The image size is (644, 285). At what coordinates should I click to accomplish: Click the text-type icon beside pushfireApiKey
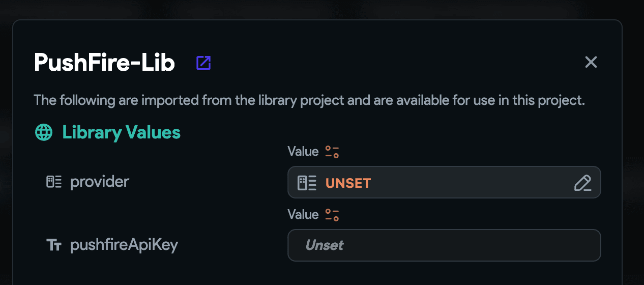[x=54, y=245]
